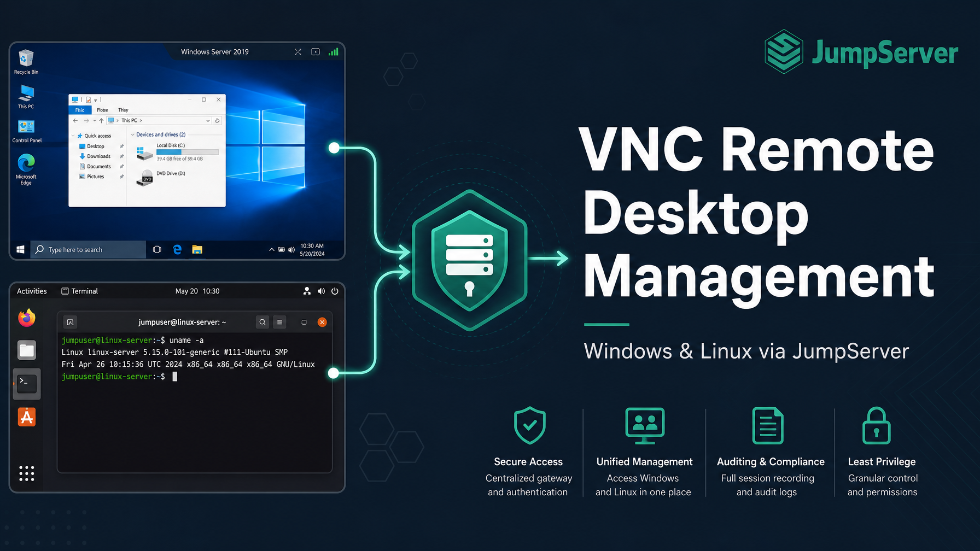Viewport: 980px width, 551px height.
Task: Click the up arrow in File Explorer navigation
Action: tap(101, 120)
